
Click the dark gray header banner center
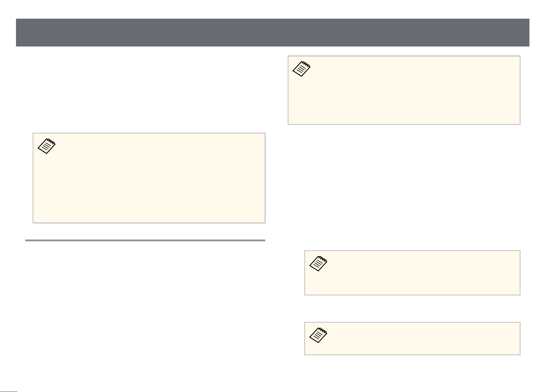pos(273,33)
